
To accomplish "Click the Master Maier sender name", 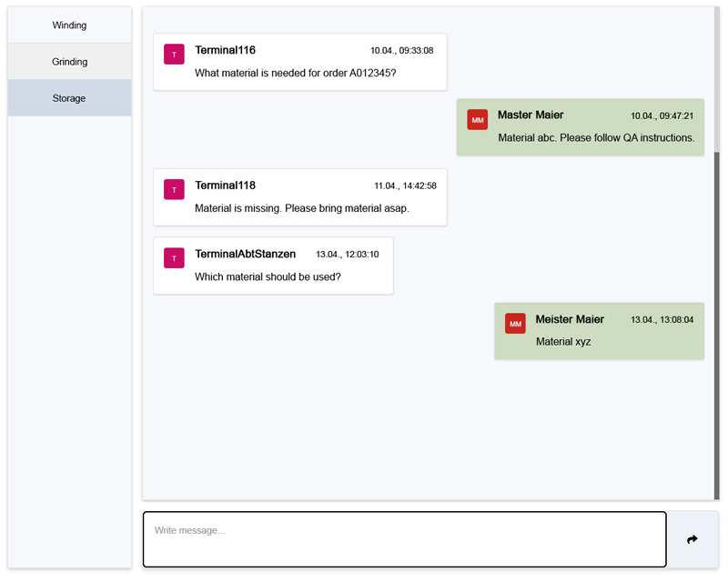I will pos(530,115).
